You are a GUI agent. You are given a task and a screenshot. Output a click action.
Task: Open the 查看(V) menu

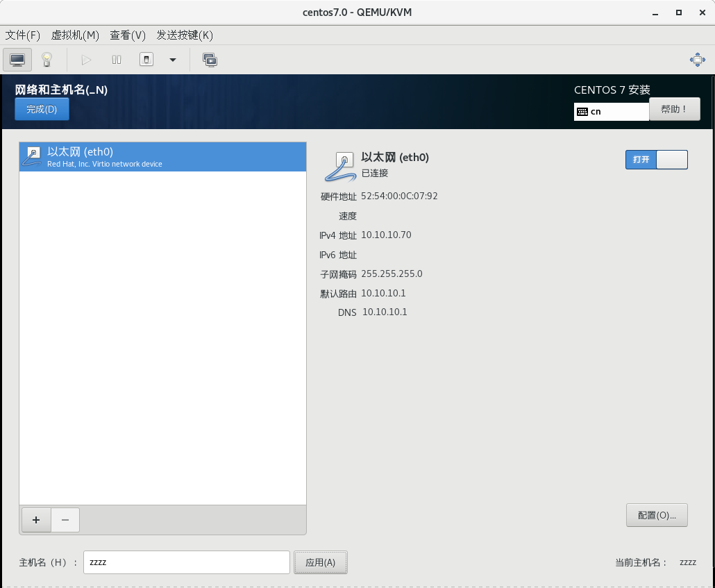pyautogui.click(x=127, y=35)
